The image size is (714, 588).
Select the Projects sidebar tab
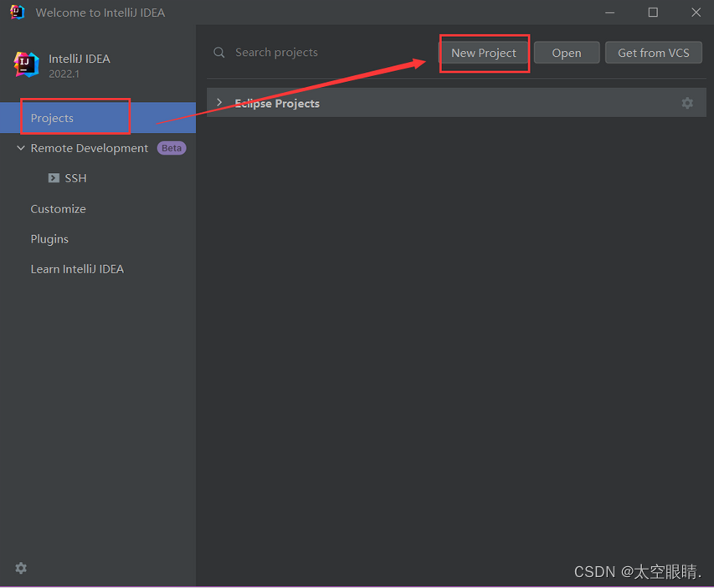[x=98, y=118]
